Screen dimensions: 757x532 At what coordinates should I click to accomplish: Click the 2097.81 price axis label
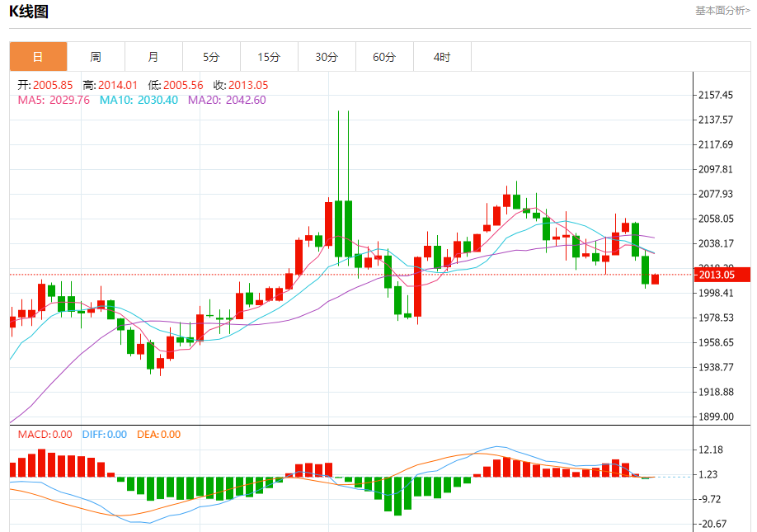tap(716, 169)
